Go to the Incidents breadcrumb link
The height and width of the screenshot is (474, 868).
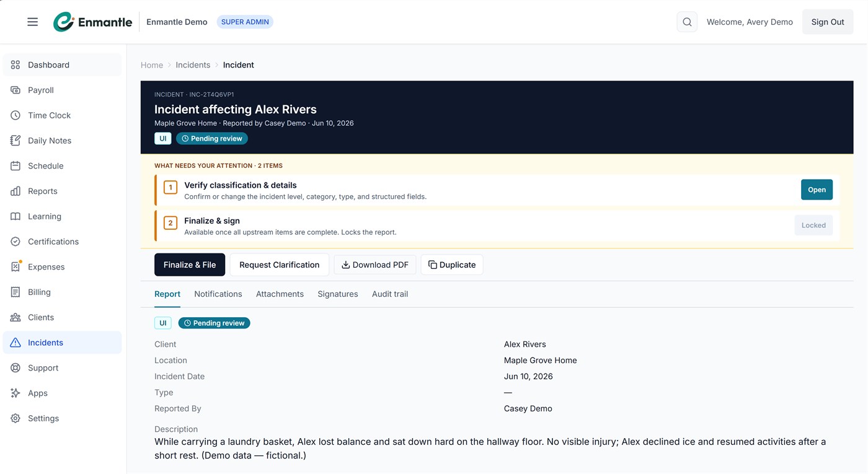[x=193, y=64]
